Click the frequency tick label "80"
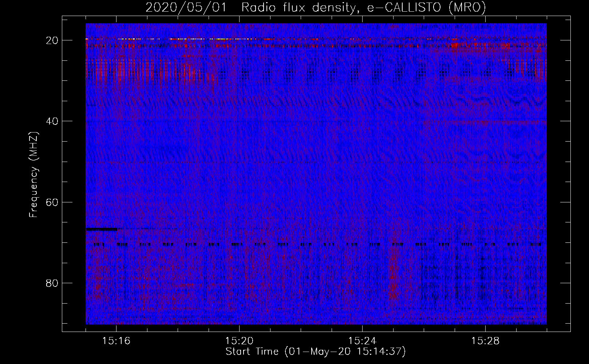This screenshot has height=364, width=589. (x=52, y=283)
